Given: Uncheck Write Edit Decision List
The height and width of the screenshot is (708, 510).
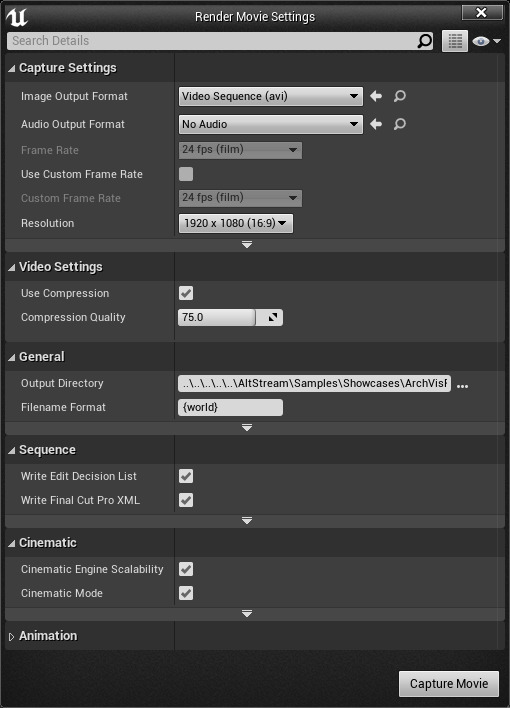Looking at the screenshot, I should coord(186,476).
